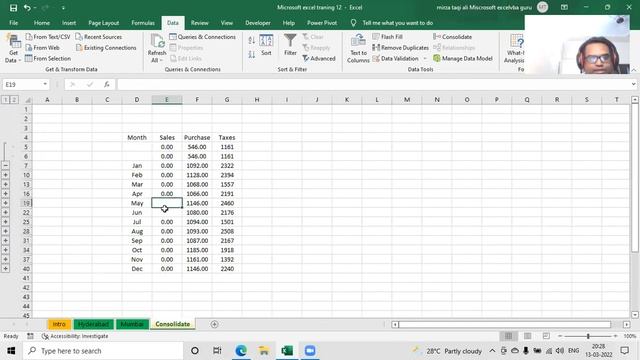The image size is (640, 360).
Task: Sort A to Z ascending
Action: coord(251,40)
